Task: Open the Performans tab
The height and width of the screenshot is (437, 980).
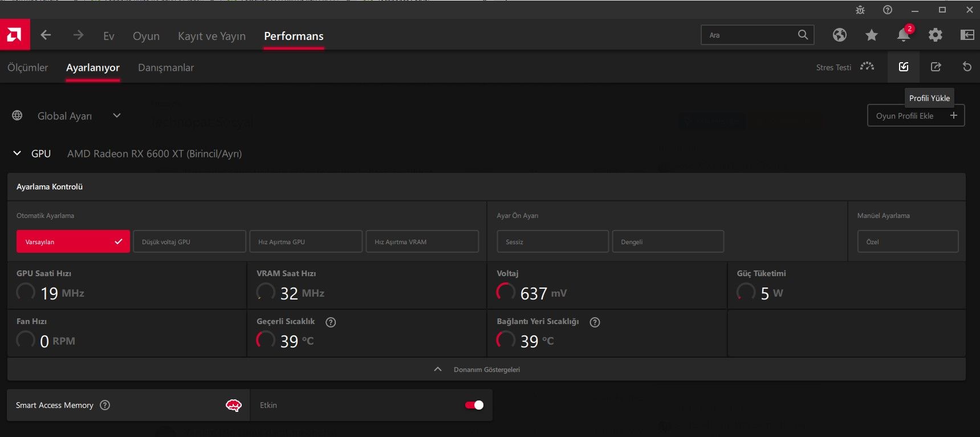Action: click(x=294, y=36)
